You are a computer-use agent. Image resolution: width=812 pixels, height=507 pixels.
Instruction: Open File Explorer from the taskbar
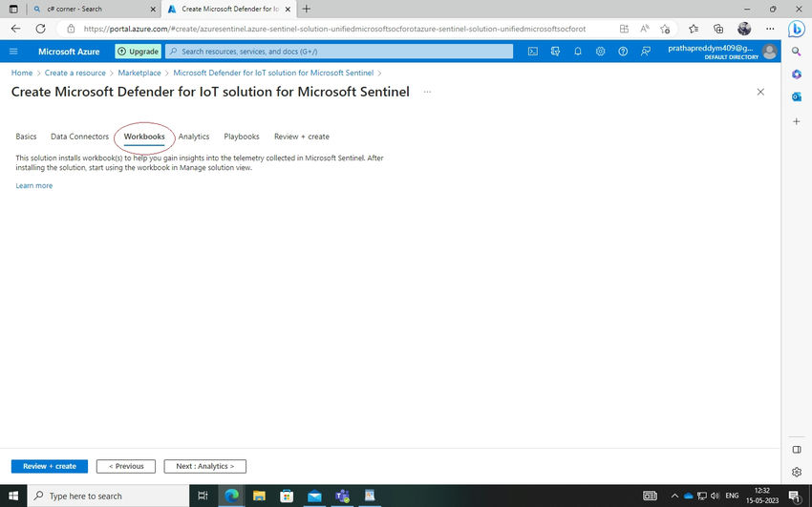259,496
